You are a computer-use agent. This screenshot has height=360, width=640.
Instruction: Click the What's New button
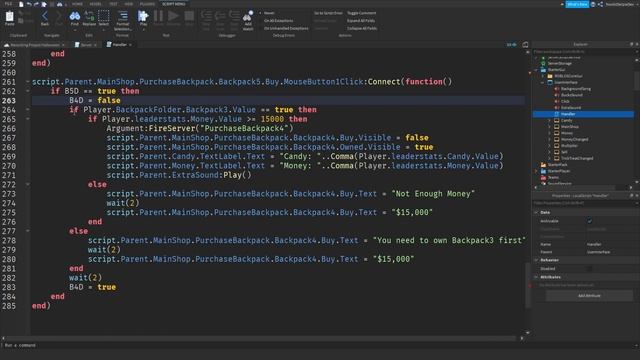(x=577, y=4)
